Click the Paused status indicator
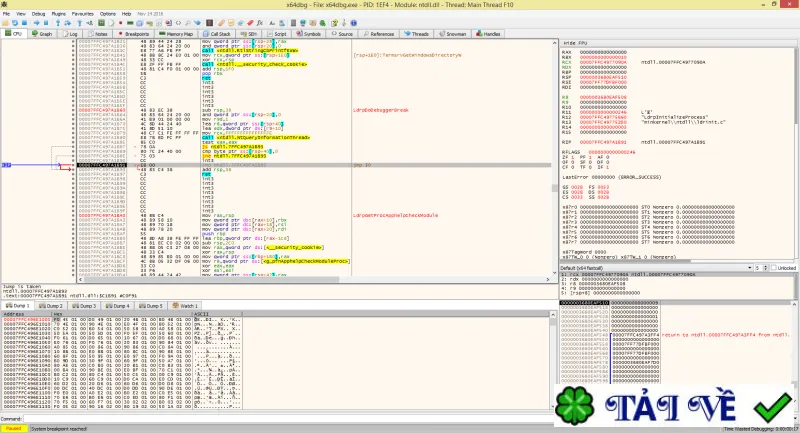800x433 pixels. [x=13, y=429]
